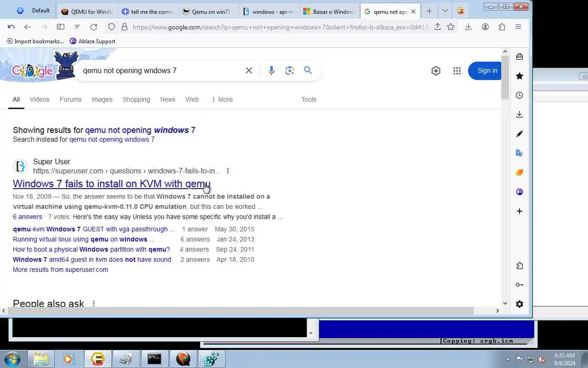
Task: Select the News search filter
Action: (x=168, y=99)
